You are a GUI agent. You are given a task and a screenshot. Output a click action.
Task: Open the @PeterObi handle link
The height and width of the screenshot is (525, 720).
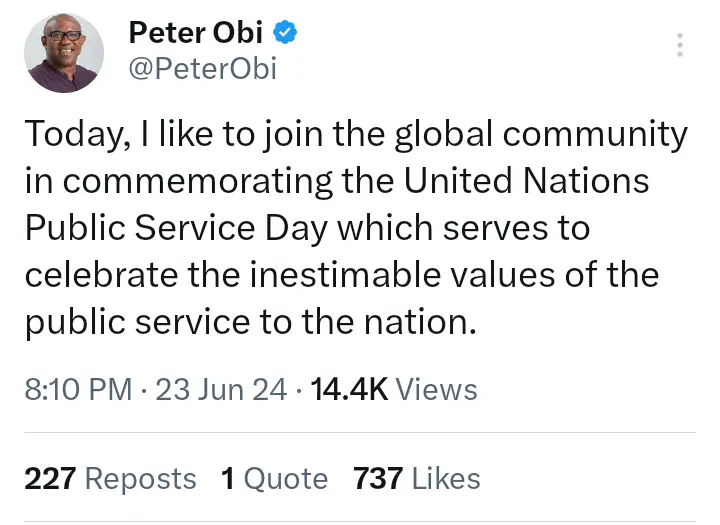(x=202, y=69)
